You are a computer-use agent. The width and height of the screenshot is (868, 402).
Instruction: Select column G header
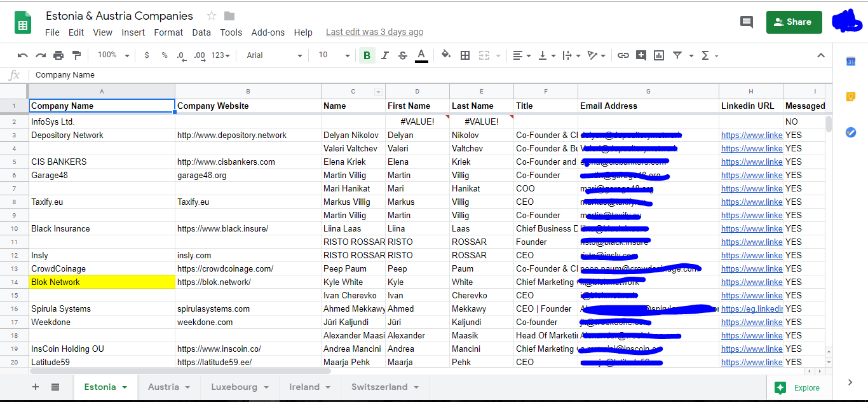click(648, 92)
